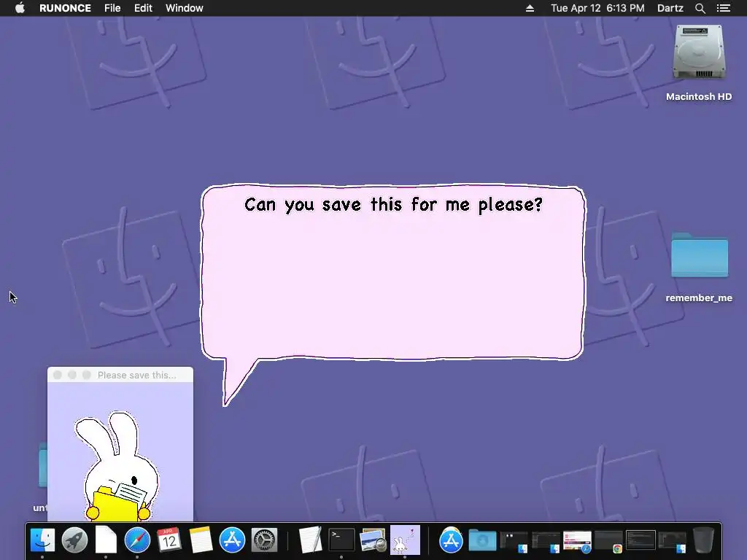Minimize the 'Please save this...' window
Image resolution: width=747 pixels, height=560 pixels.
[72, 375]
